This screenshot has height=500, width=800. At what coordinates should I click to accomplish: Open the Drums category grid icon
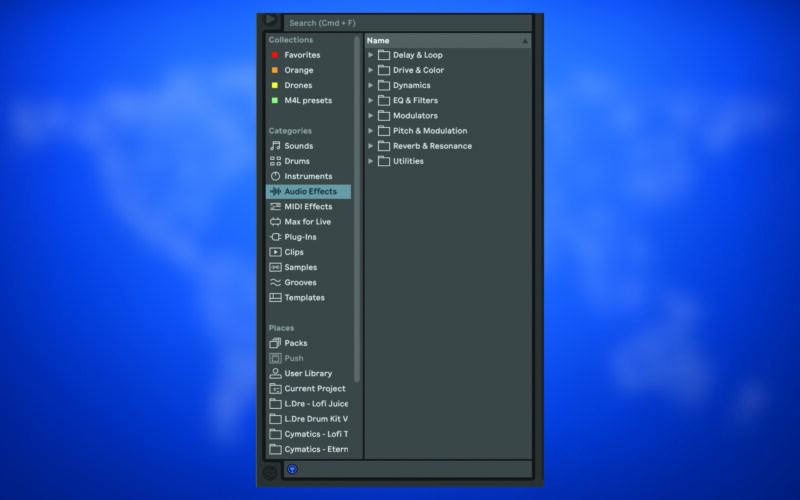pos(276,161)
